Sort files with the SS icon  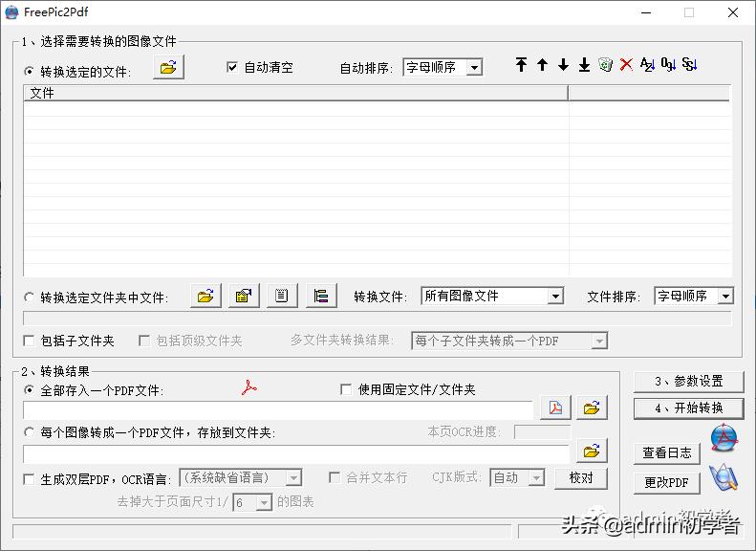click(689, 64)
